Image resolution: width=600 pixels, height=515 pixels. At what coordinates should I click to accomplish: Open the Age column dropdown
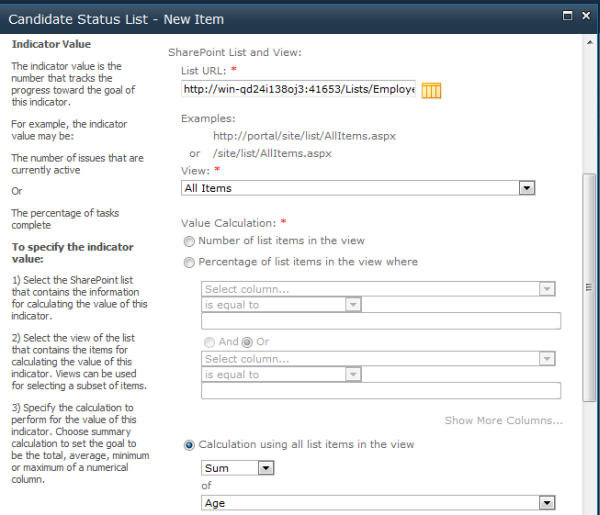click(378, 503)
